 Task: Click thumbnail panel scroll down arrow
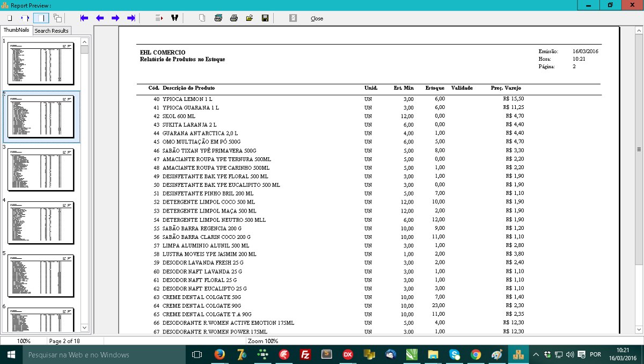84,327
